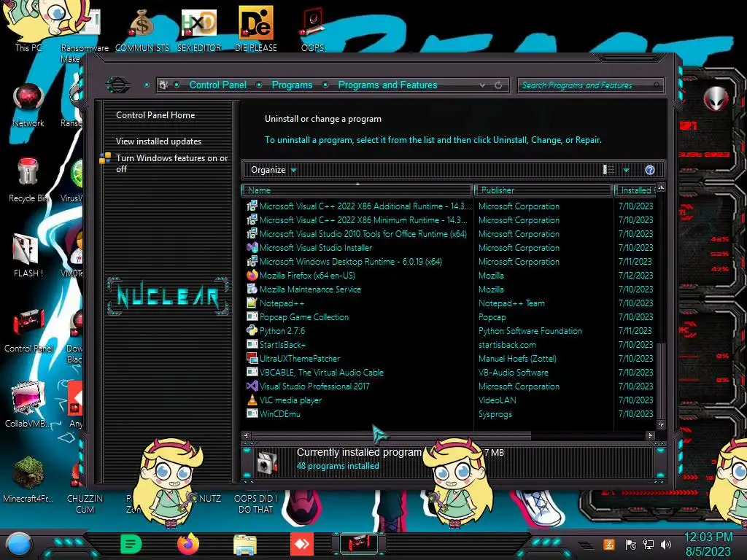Screen dimensions: 747x560
Task: Refresh the Programs and Features address bar
Action: [x=498, y=85]
